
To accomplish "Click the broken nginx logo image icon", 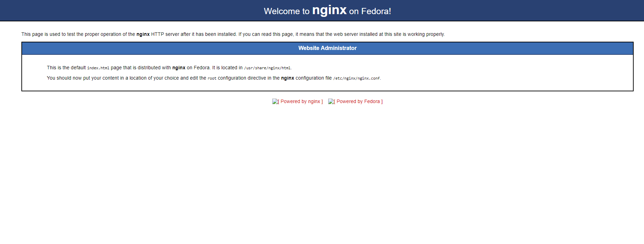I will point(275,101).
